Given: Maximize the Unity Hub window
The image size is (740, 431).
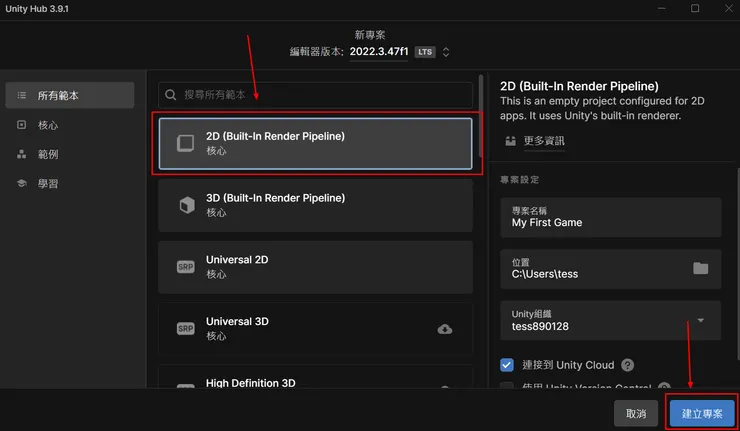Looking at the screenshot, I should (x=695, y=8).
